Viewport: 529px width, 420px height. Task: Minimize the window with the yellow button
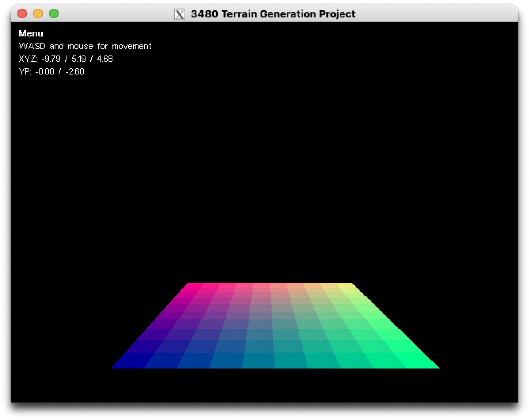tap(38, 13)
